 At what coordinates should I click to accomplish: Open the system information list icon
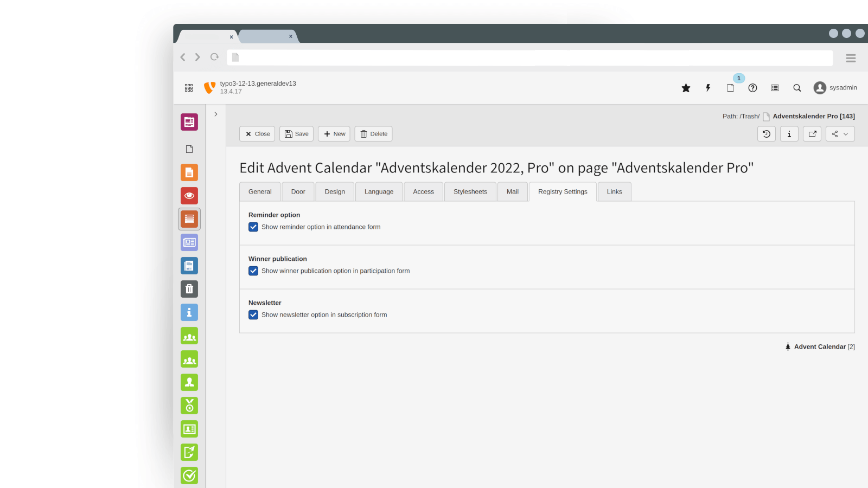click(x=775, y=88)
